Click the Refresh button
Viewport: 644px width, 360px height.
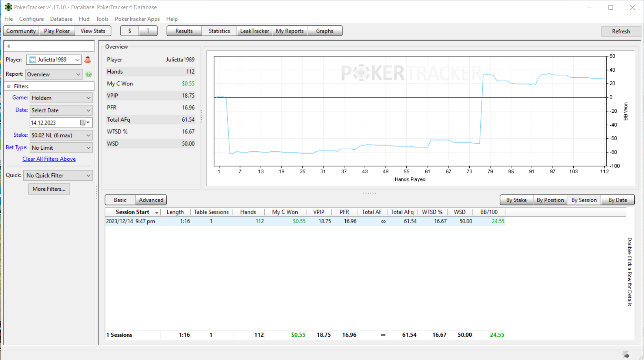click(x=621, y=31)
